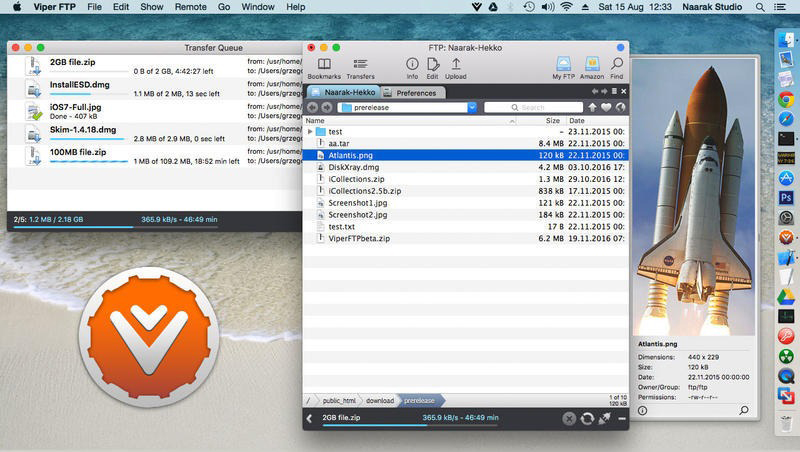Click the Edit toolbar icon
This screenshot has height=452, width=800.
coord(432,66)
